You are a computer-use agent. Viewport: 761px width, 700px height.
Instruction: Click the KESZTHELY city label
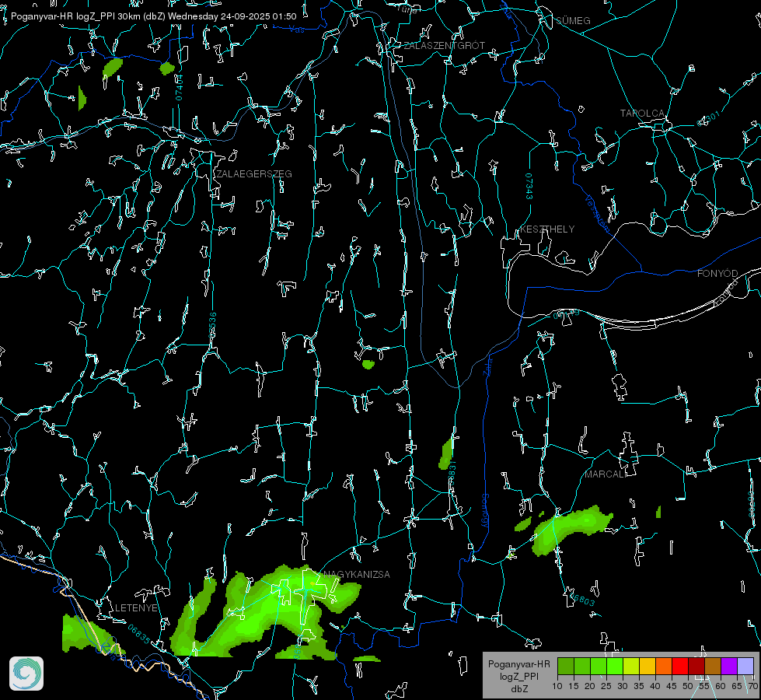(547, 229)
